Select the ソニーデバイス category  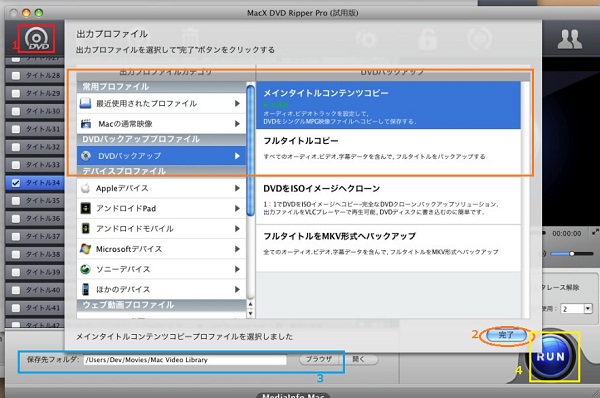click(x=161, y=269)
